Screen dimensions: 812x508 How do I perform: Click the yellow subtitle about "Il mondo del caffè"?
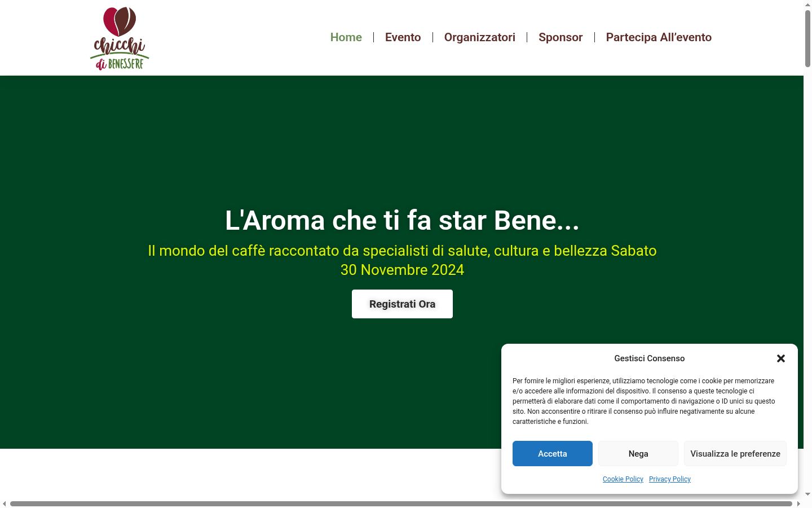click(x=402, y=260)
